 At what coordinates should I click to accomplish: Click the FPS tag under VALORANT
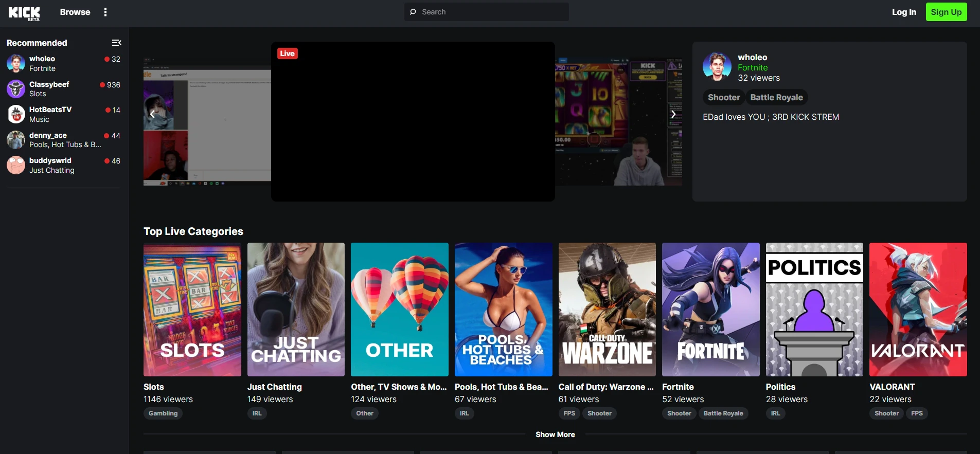coord(917,413)
